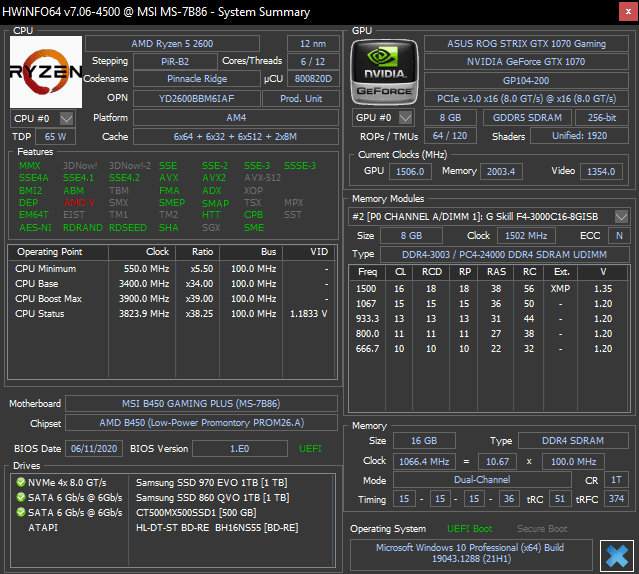Viewport: 639px width, 574px height.
Task: Click the AVX2 feature flag
Action: 214,178
